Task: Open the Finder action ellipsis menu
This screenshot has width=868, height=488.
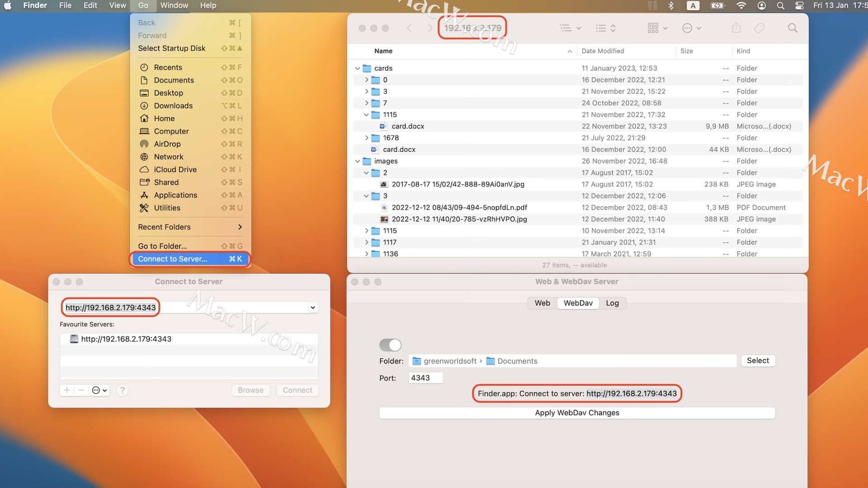Action: point(692,28)
